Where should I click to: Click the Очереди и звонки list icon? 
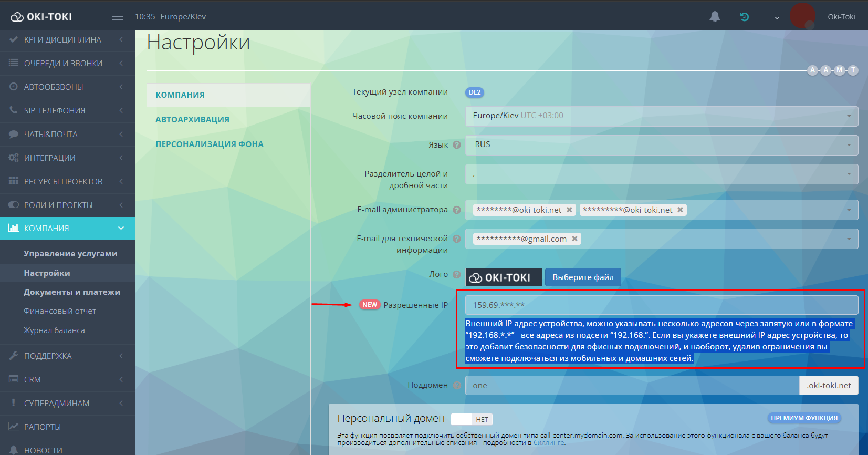[x=14, y=63]
